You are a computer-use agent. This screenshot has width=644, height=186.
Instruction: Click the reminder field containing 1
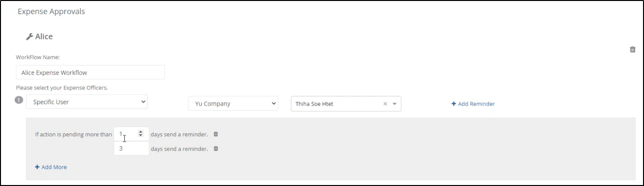click(x=131, y=134)
